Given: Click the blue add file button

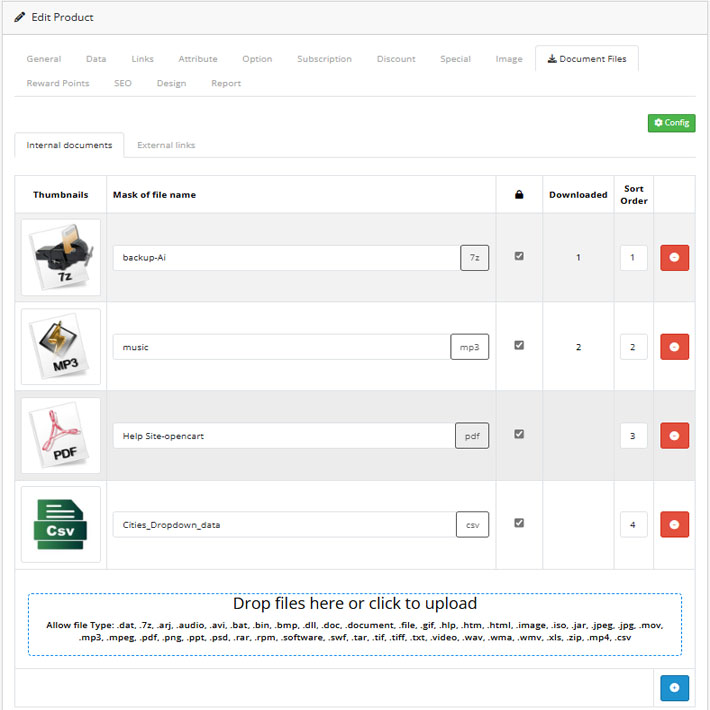Looking at the screenshot, I should (674, 688).
